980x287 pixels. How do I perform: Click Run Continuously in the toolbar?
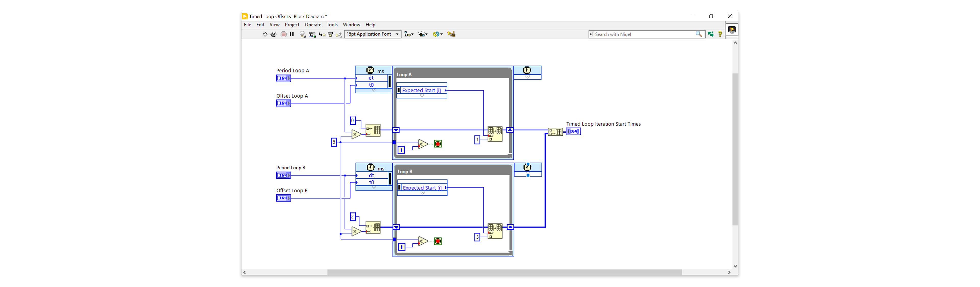[274, 34]
